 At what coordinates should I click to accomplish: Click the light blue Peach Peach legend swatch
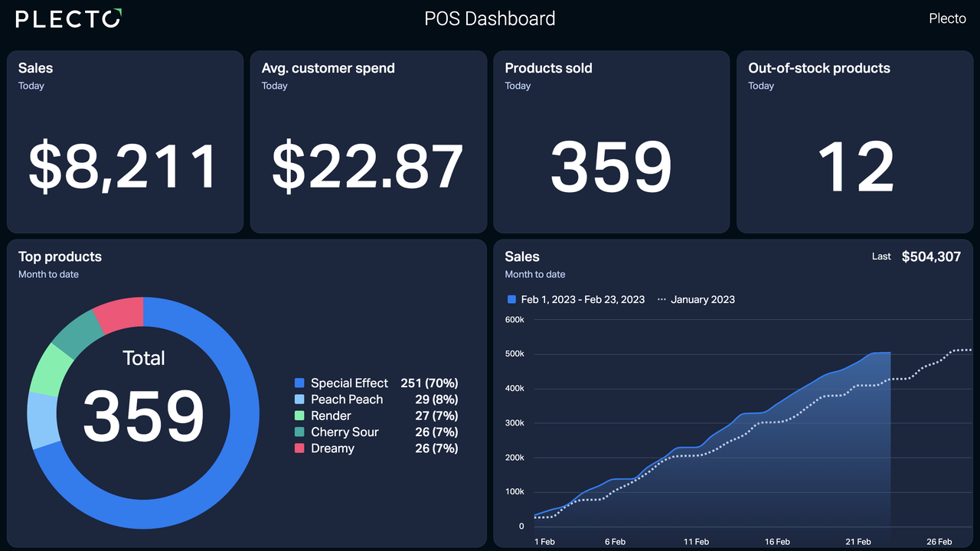pyautogui.click(x=299, y=399)
